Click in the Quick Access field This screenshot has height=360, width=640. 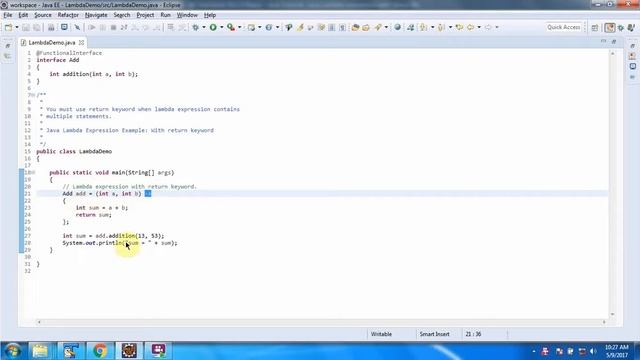(564, 27)
